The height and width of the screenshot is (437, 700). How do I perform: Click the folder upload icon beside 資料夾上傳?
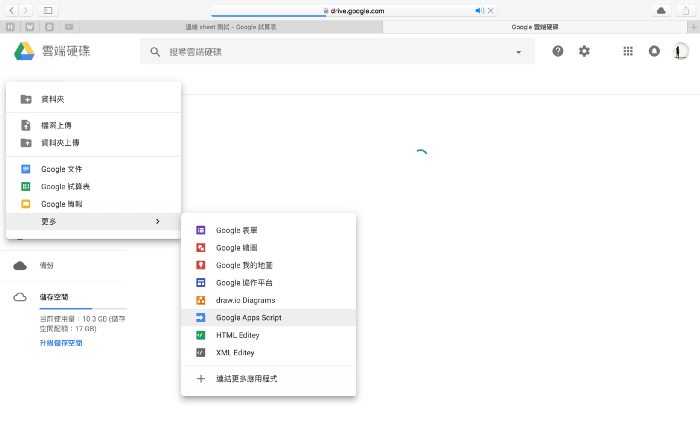pos(26,143)
